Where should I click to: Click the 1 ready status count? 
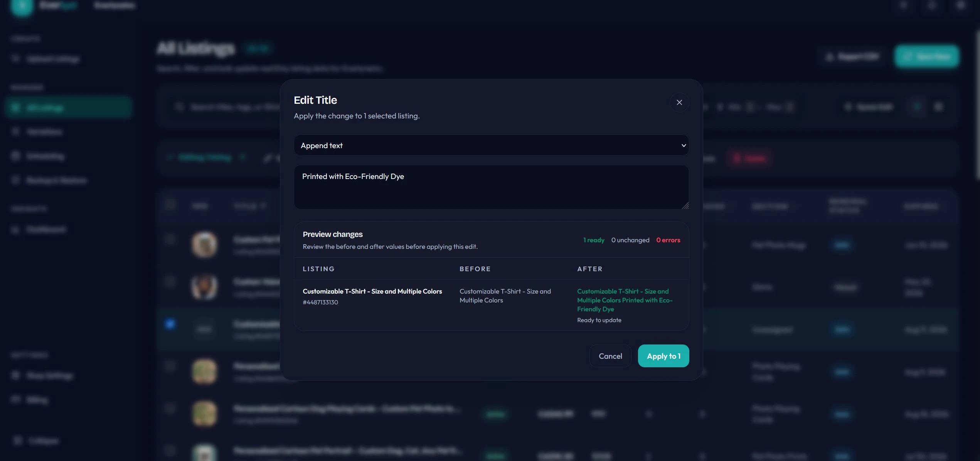coord(593,240)
